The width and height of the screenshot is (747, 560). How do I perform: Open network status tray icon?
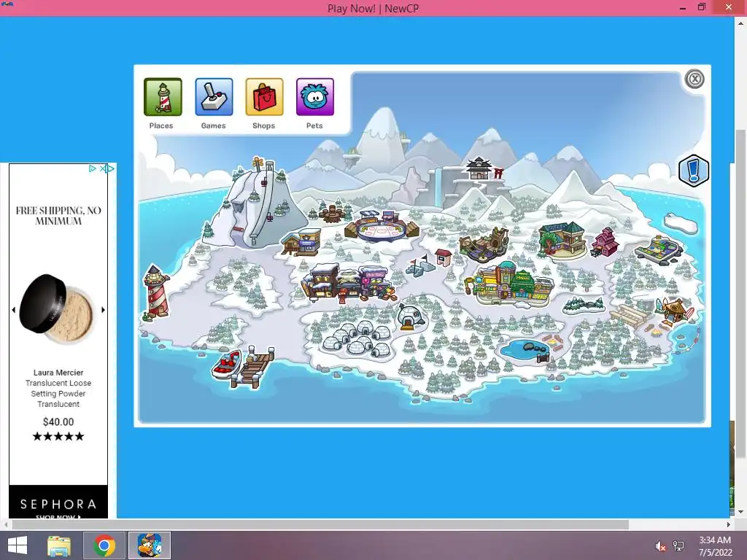click(678, 545)
